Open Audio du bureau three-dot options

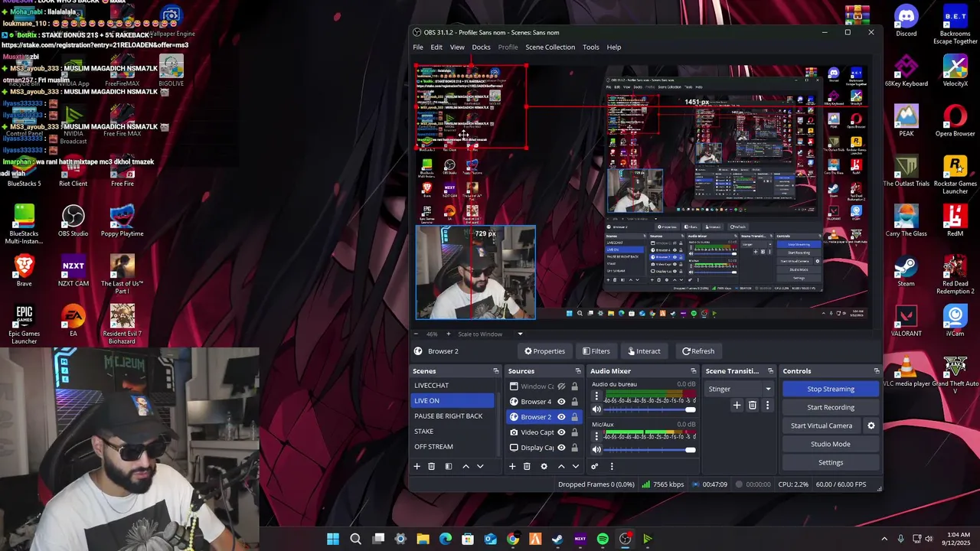point(596,396)
